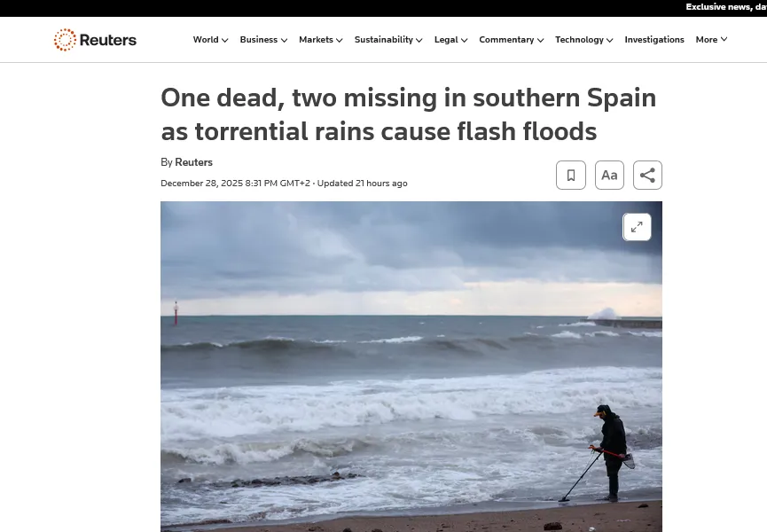
Task: Open the Technology navigation menu
Action: click(584, 40)
